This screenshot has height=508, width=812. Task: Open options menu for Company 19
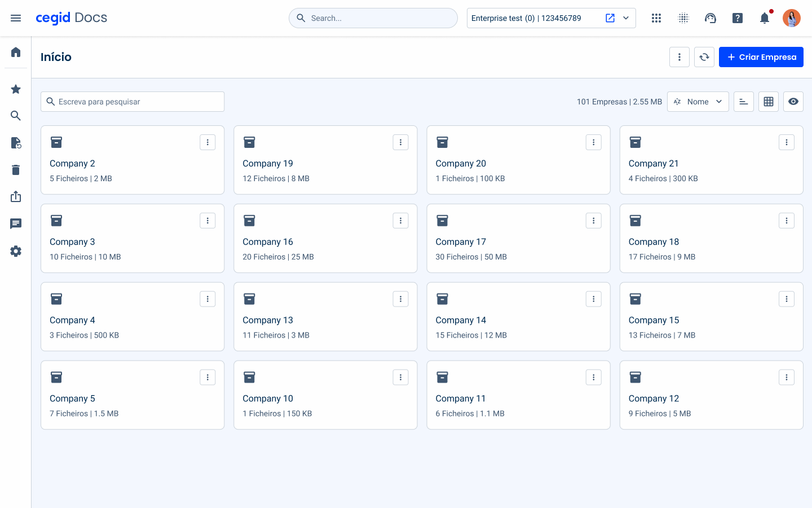point(400,142)
